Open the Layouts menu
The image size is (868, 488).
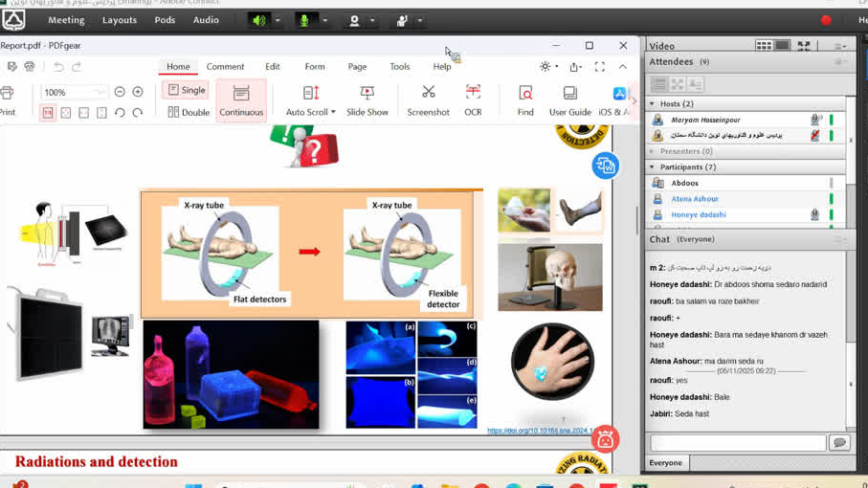click(120, 20)
